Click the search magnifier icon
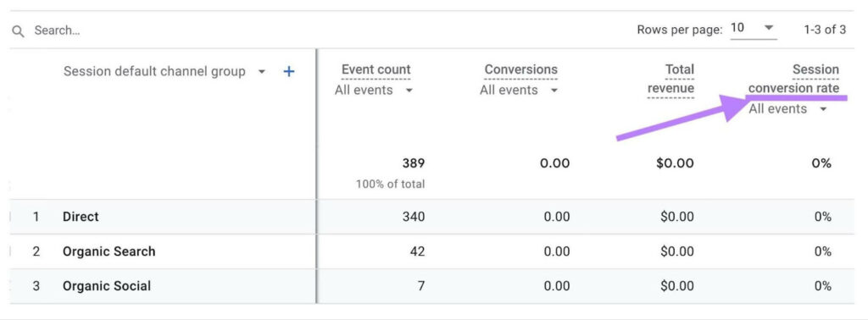 click(x=19, y=31)
